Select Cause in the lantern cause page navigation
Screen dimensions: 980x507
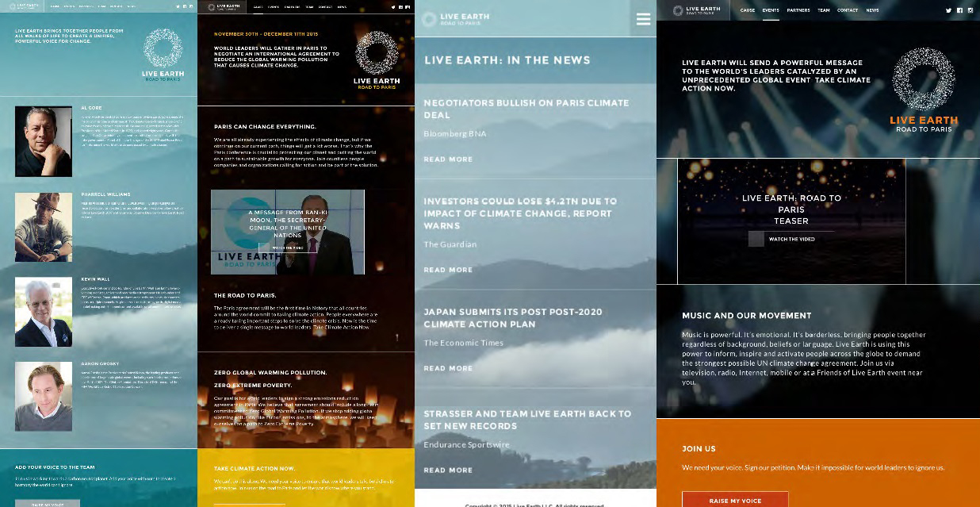click(258, 6)
